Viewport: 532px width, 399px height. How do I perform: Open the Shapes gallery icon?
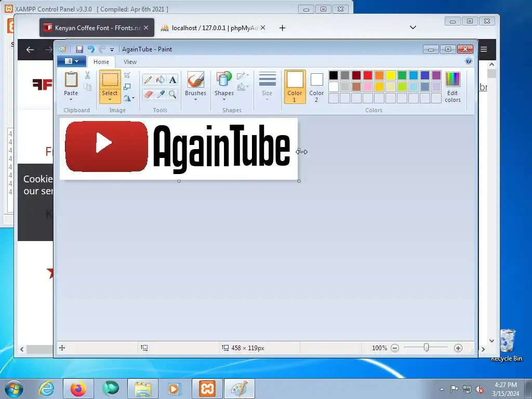coord(224,79)
